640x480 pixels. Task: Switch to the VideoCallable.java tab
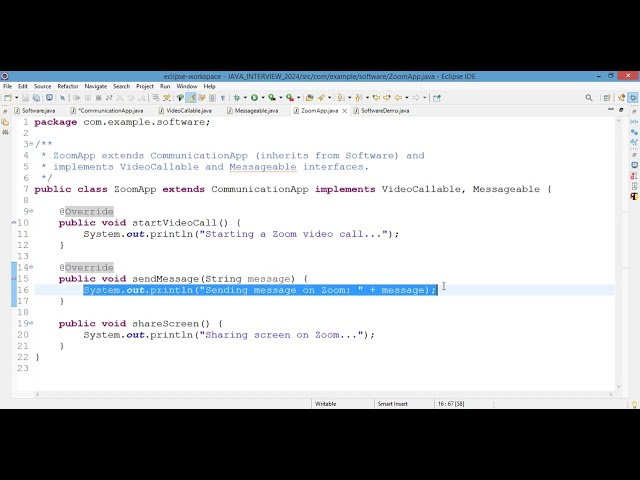(x=185, y=111)
